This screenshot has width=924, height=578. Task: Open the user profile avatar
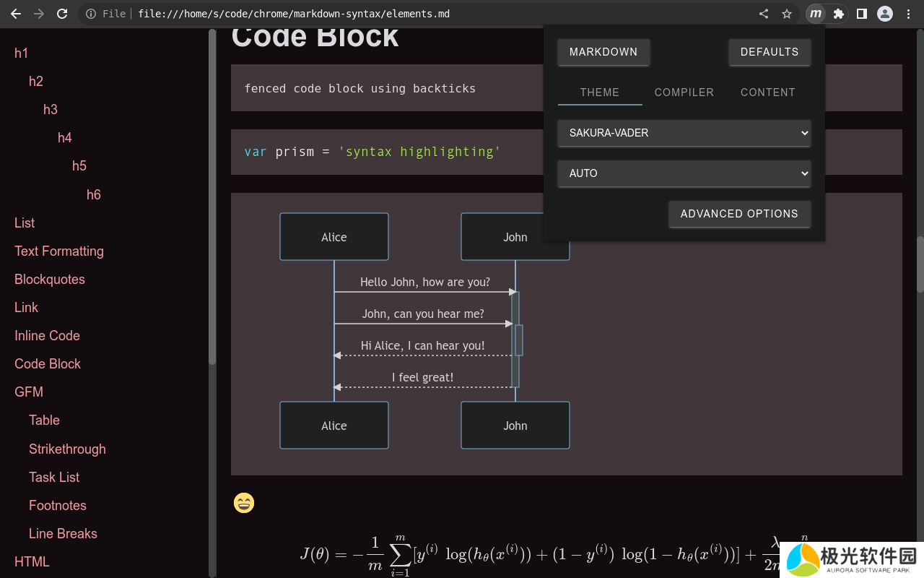(x=885, y=14)
